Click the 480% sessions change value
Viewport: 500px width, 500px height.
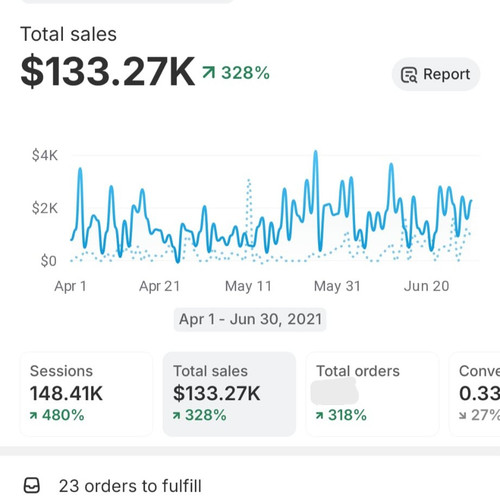[63, 415]
